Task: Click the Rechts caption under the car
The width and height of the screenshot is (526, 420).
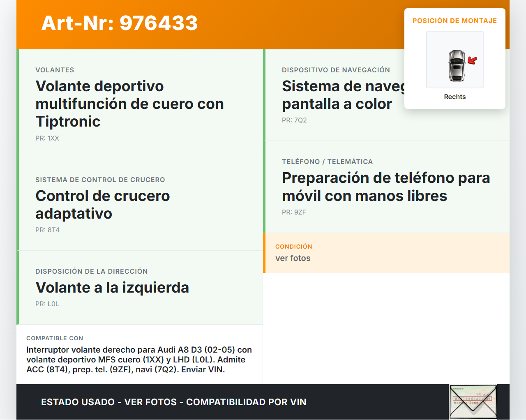Action: click(454, 97)
